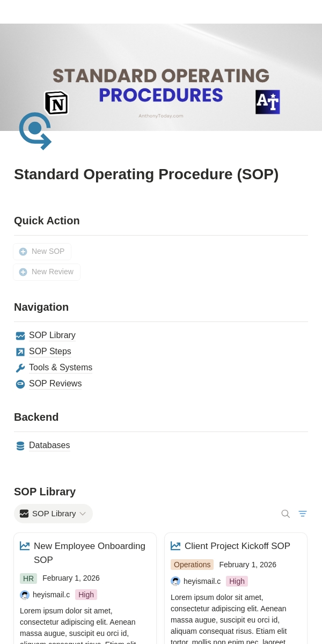Click the New SOP button
322x644 pixels.
[42, 252]
